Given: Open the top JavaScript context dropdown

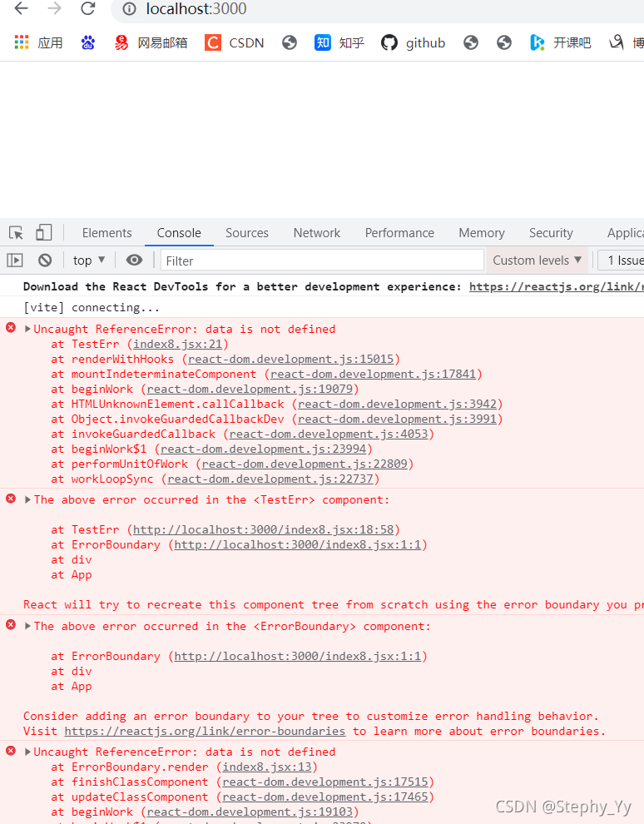Looking at the screenshot, I should point(89,261).
